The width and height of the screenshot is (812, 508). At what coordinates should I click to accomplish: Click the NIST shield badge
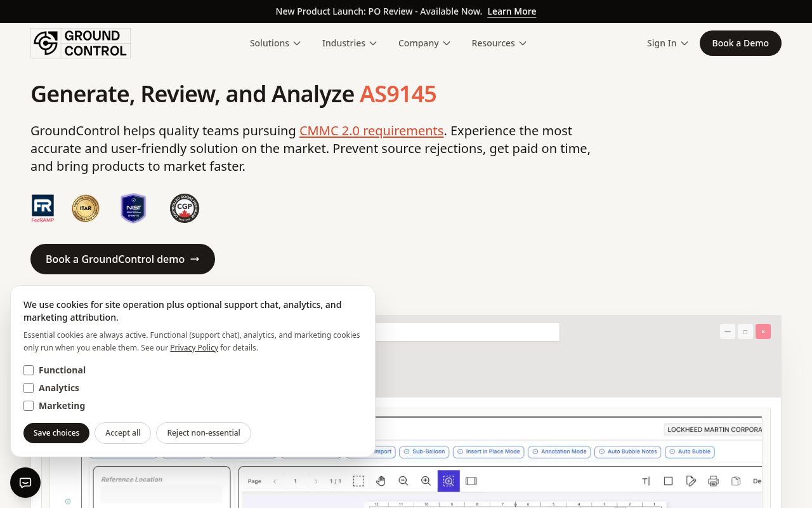pyautogui.click(x=134, y=208)
